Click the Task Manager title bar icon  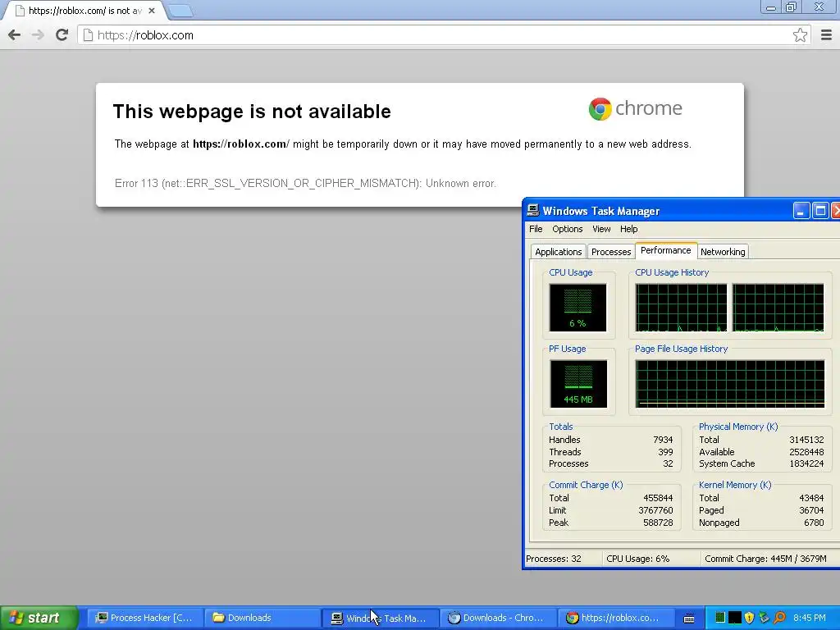tap(533, 210)
